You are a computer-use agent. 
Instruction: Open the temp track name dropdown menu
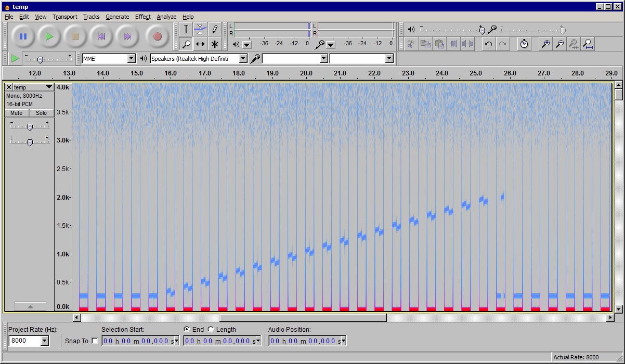(34, 87)
